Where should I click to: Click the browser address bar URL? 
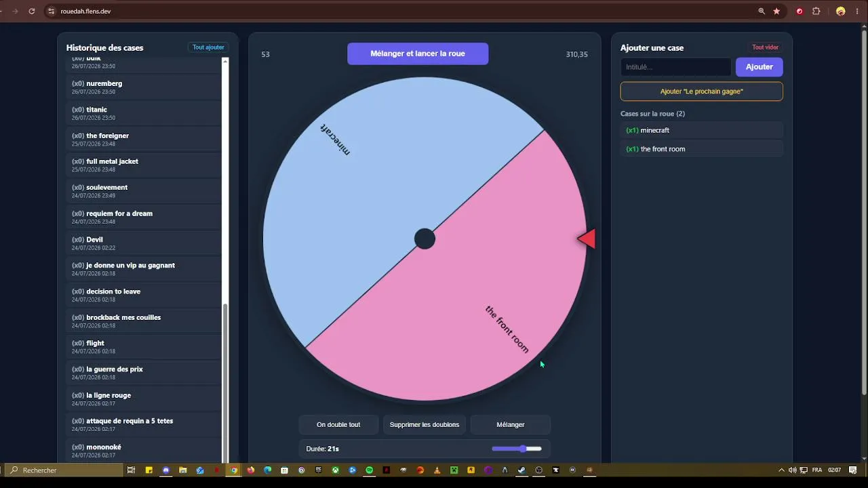[86, 12]
